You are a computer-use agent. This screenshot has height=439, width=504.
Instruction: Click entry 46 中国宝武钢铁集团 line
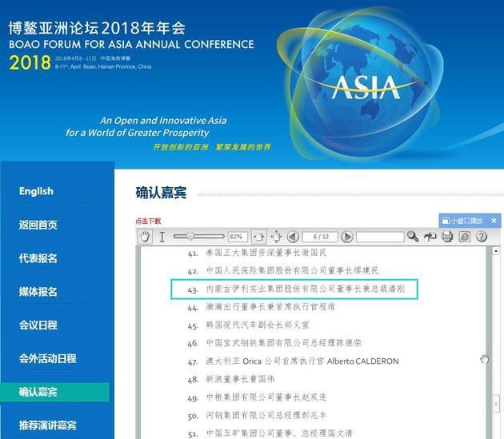274,343
